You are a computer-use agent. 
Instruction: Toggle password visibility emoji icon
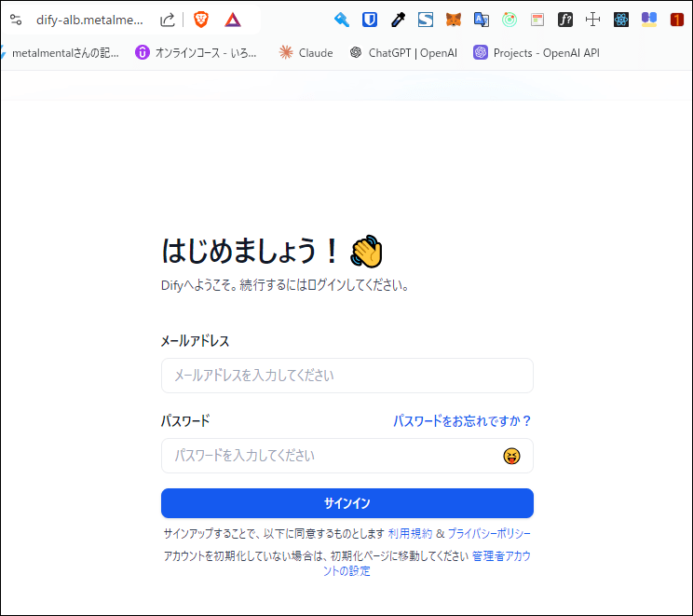[511, 456]
